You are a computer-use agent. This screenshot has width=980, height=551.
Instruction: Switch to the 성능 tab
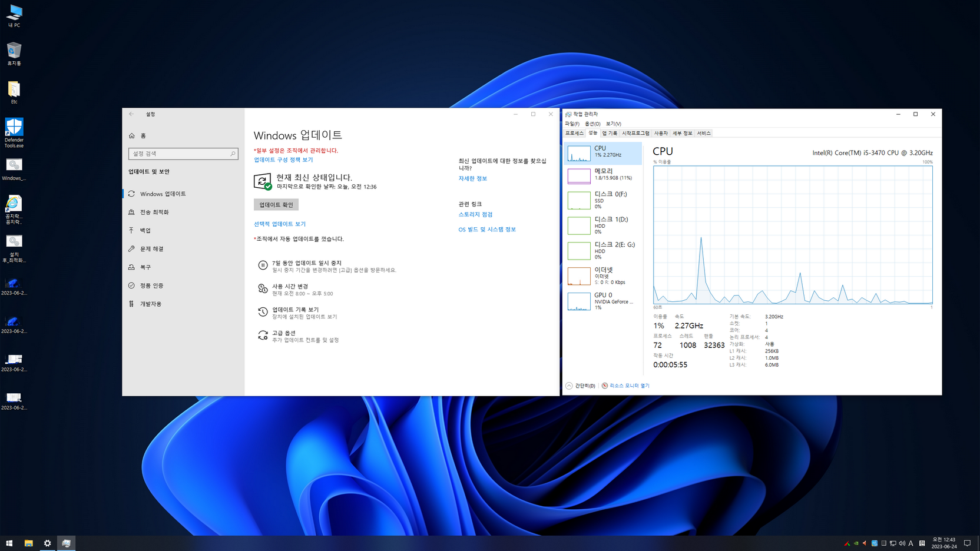click(x=592, y=133)
